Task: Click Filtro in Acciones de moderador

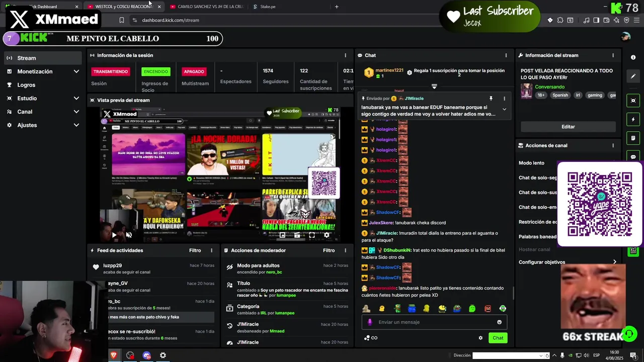Action: [329, 250]
